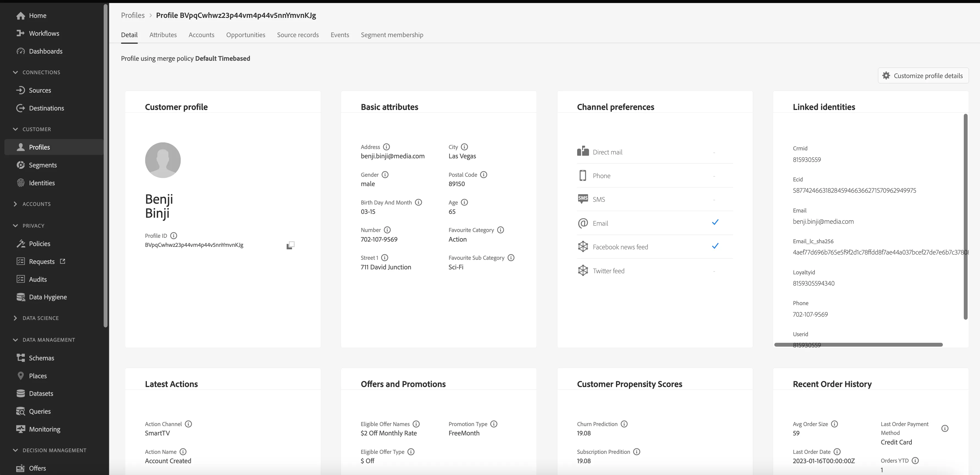Click the Schemas icon in sidebar

[x=21, y=358]
